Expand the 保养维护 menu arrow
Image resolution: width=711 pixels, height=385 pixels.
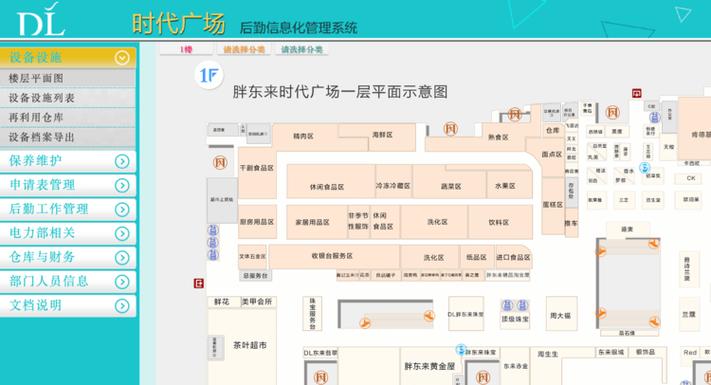[x=122, y=161]
